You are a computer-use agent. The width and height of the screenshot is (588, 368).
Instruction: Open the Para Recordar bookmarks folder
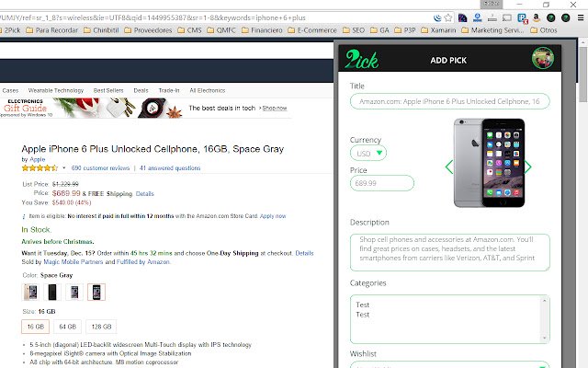[x=52, y=30]
